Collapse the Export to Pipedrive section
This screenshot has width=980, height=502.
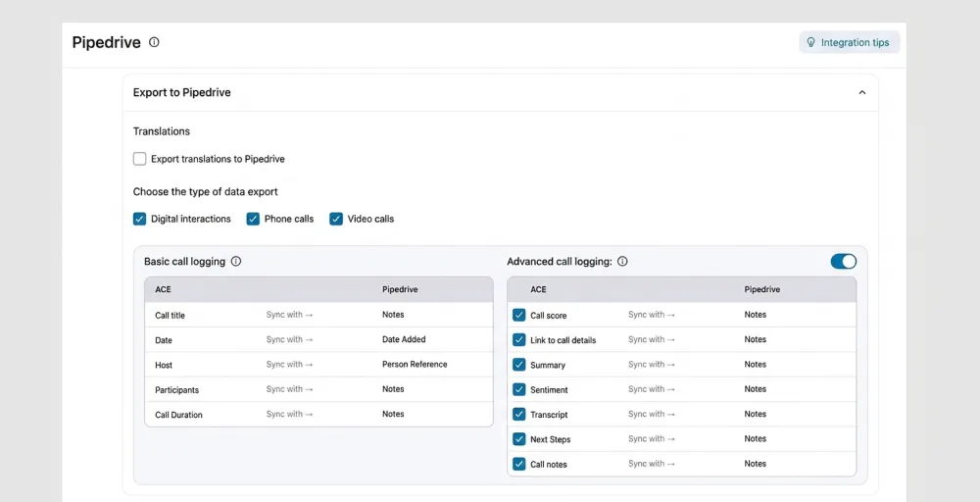[x=861, y=92]
